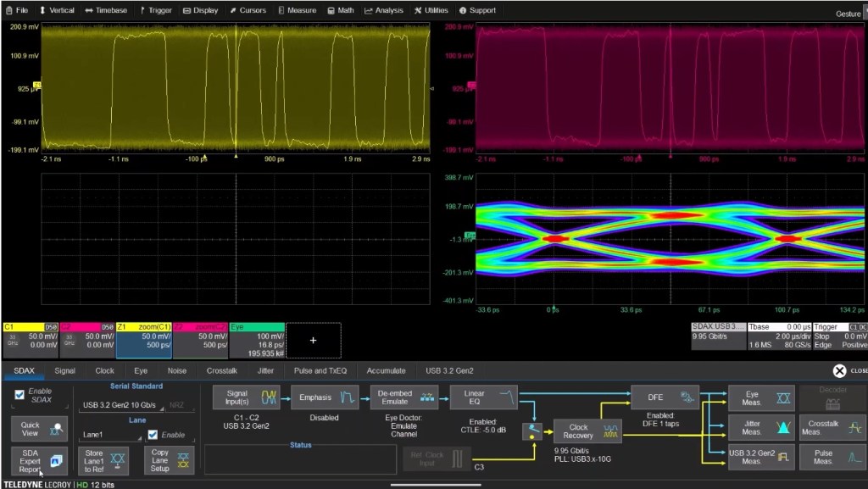This screenshot has width=868, height=489.
Task: Toggle the Lane1 Enable checkbox
Action: [153, 435]
